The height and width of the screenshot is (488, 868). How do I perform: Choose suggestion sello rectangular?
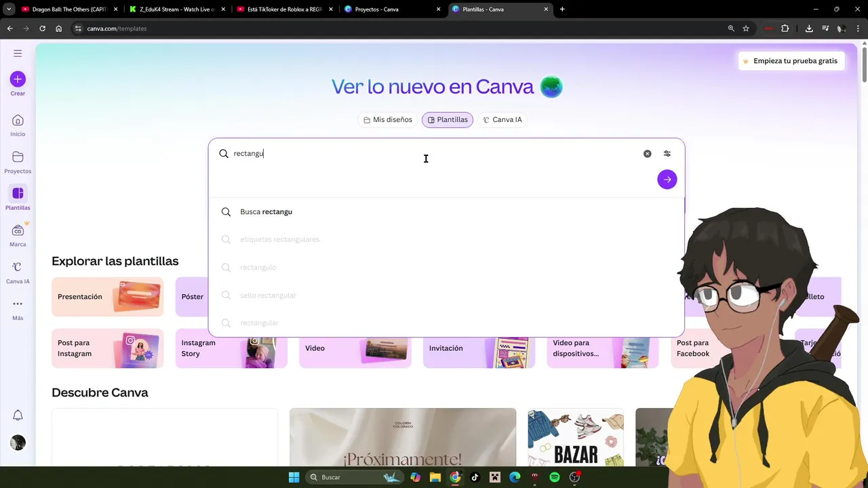click(446, 296)
